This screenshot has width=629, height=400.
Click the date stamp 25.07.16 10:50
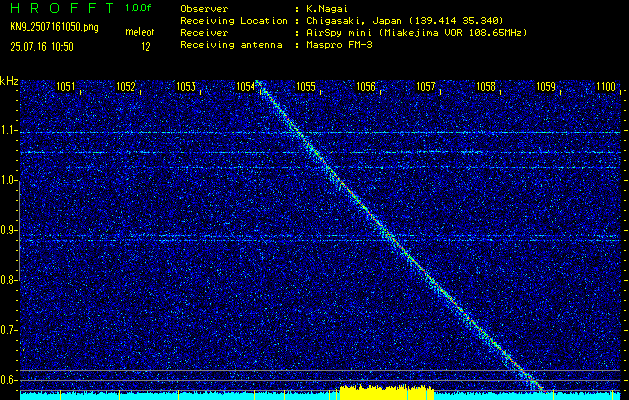tap(42, 47)
